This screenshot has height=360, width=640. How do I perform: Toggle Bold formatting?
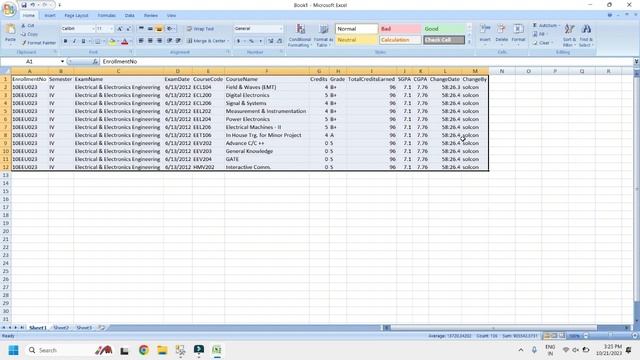coord(65,41)
